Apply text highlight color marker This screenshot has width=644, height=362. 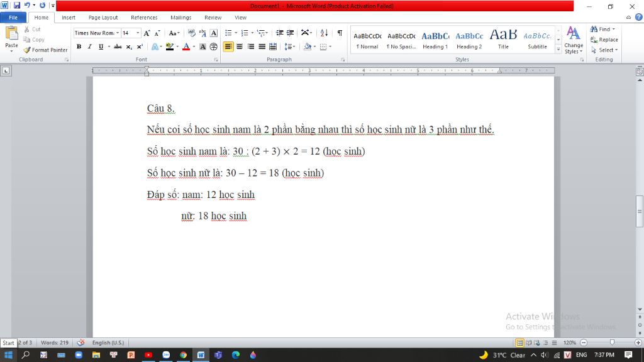[170, 47]
